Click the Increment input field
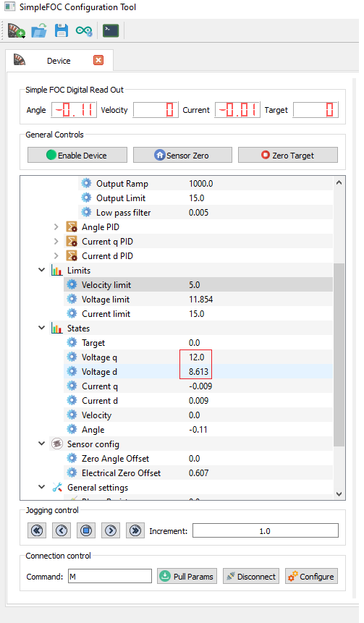 pyautogui.click(x=266, y=531)
